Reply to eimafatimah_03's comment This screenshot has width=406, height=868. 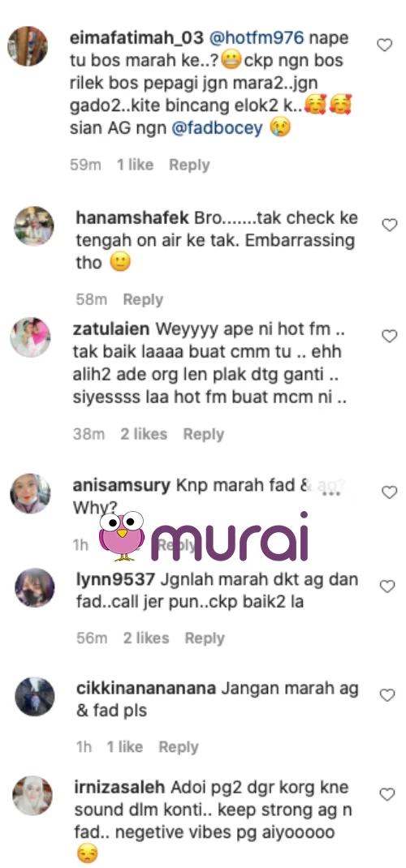(x=189, y=165)
